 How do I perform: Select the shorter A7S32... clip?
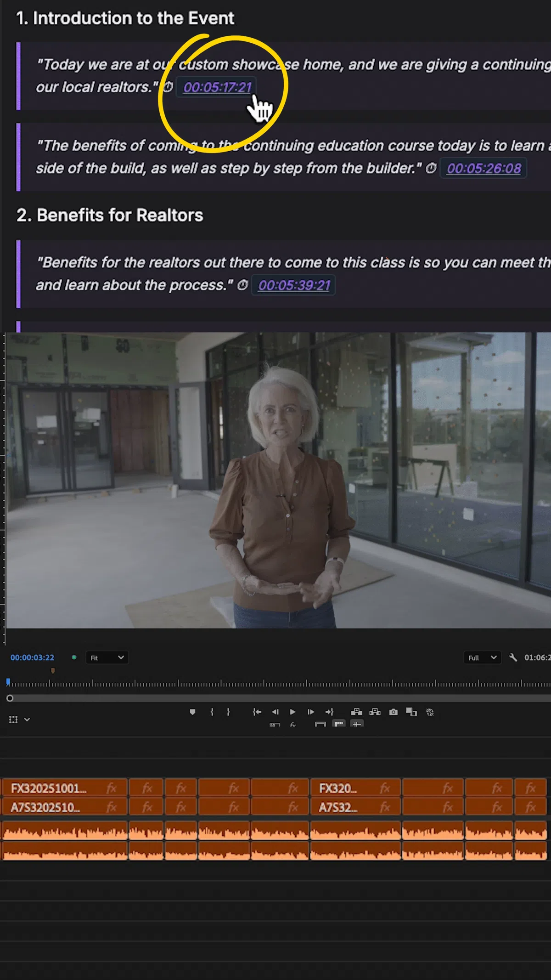[355, 807]
